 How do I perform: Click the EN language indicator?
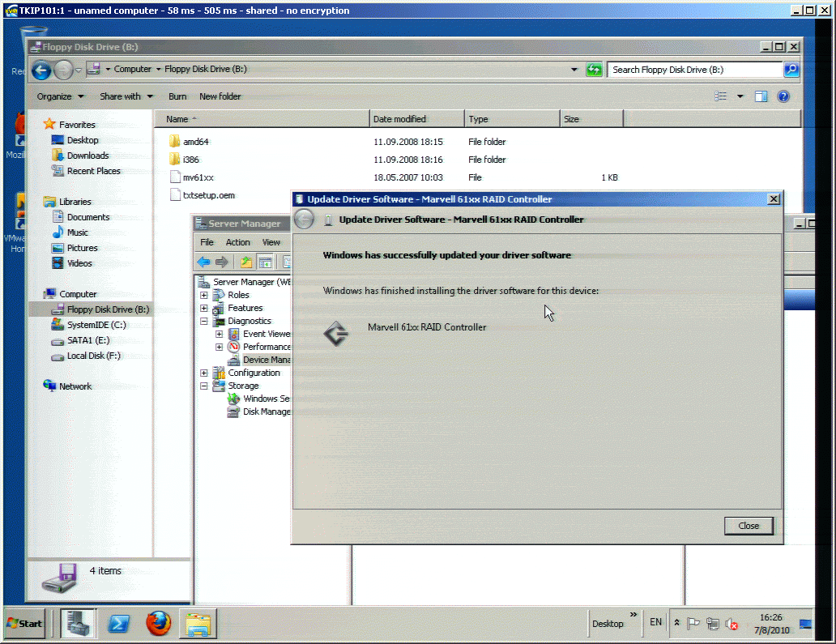click(655, 622)
